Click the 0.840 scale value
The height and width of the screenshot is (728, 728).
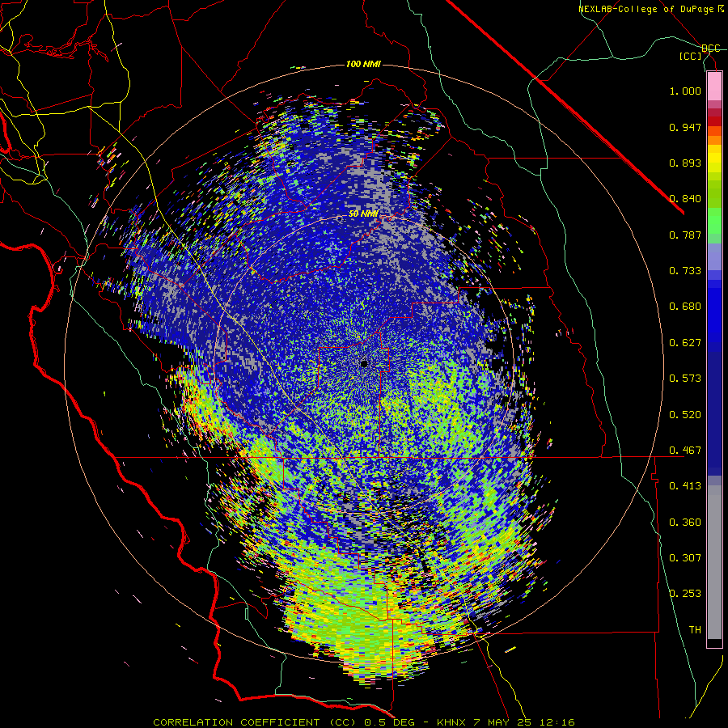click(685, 199)
